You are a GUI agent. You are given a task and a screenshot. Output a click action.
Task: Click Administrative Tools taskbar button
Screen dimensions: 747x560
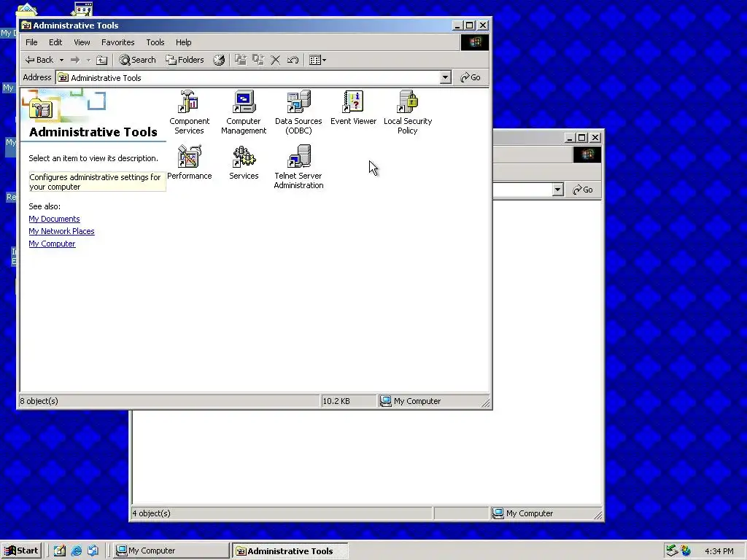click(x=290, y=551)
